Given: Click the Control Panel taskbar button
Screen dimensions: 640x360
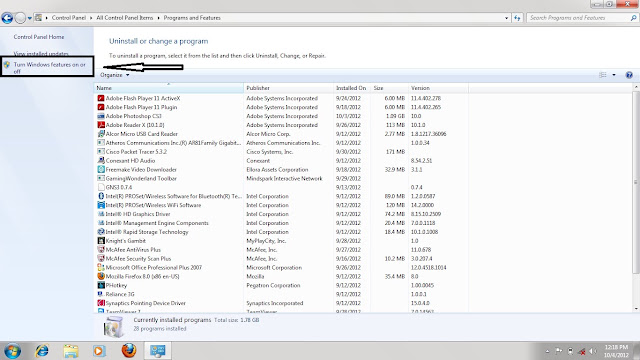Looking at the screenshot, I should point(158,351).
